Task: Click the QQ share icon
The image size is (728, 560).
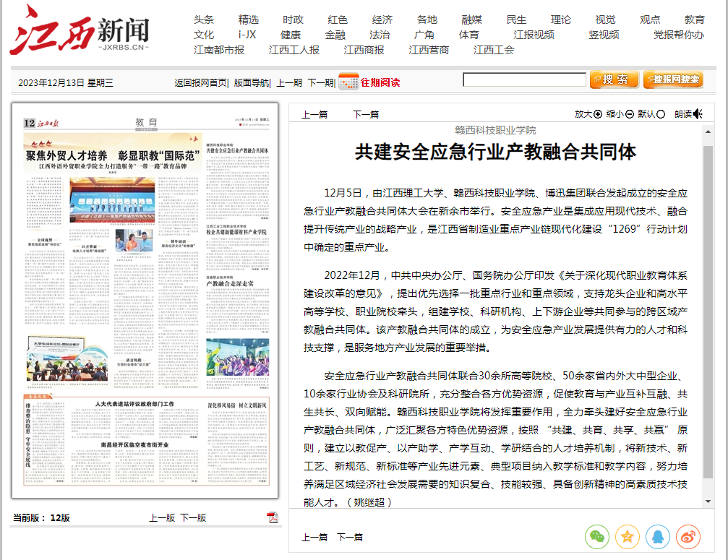Action: pyautogui.click(x=658, y=536)
